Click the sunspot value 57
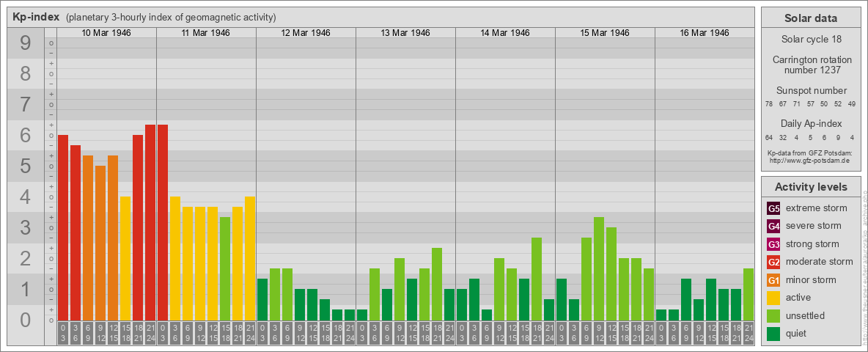The height and width of the screenshot is (352, 868). coord(810,104)
